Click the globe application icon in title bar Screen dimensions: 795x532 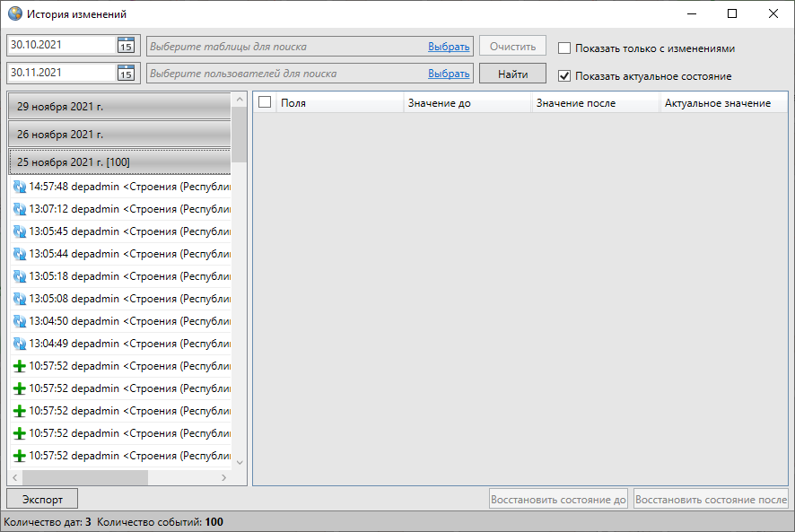(x=15, y=14)
